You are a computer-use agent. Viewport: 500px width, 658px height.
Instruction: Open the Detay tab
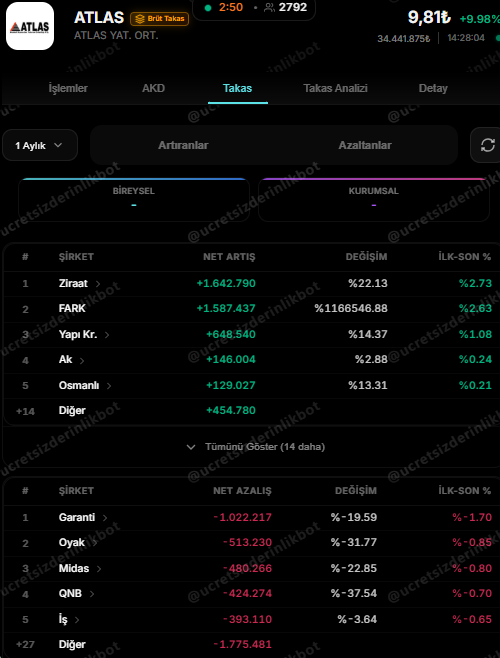(x=433, y=88)
